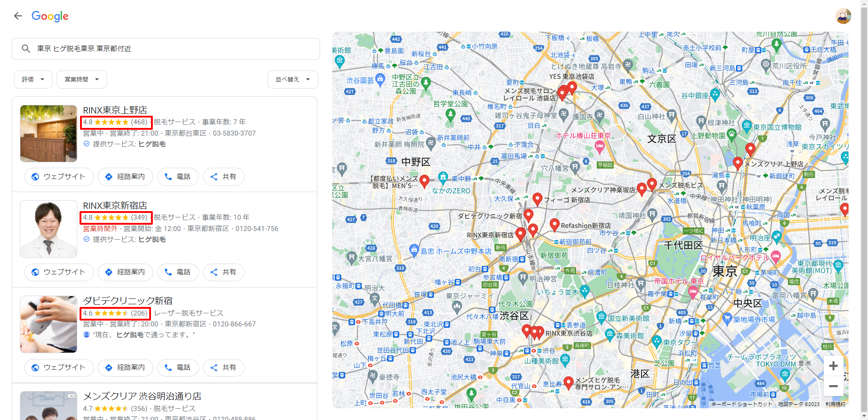The height and width of the screenshot is (420, 868).
Task: Click the map pin for RINX東京新宿店
Action: (520, 234)
